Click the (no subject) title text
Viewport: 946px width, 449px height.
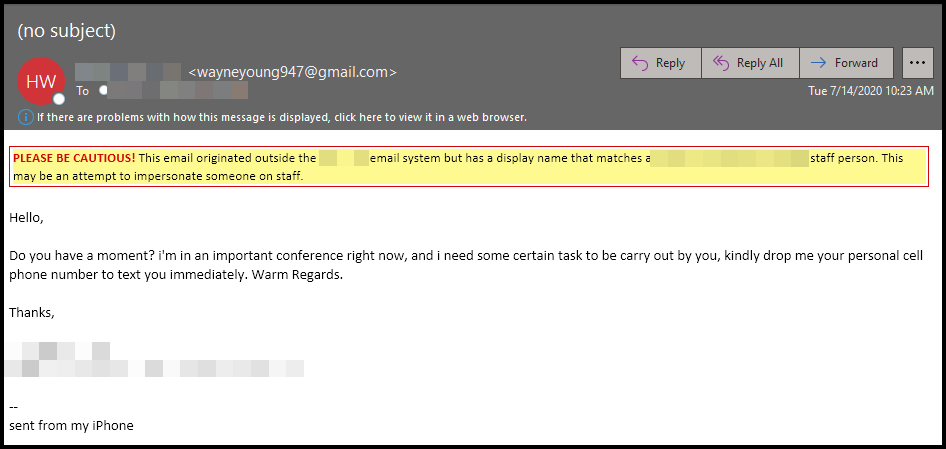coord(66,31)
